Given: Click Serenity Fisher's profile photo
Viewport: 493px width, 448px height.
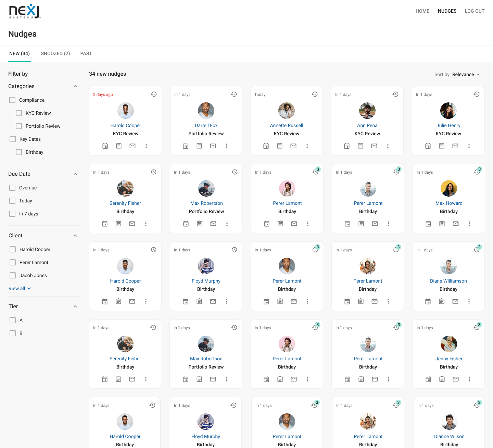Looking at the screenshot, I should tap(125, 188).
